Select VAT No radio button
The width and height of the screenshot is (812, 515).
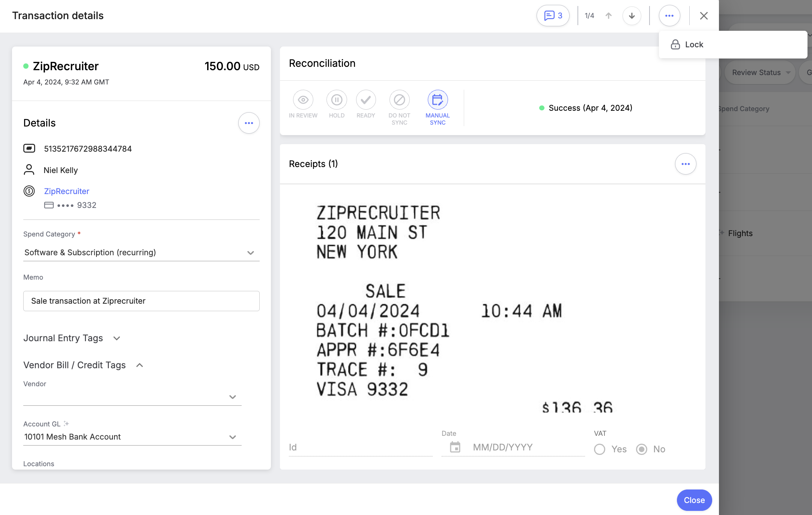(x=642, y=449)
